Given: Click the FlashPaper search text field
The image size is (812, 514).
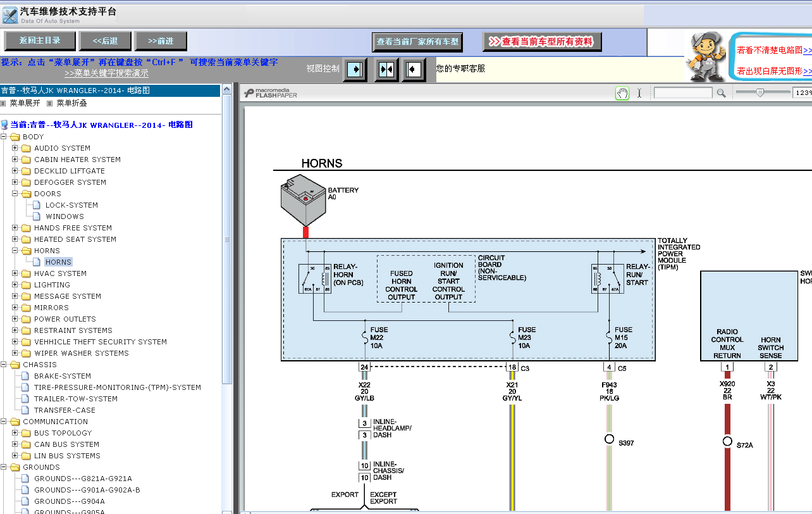Looking at the screenshot, I should (x=683, y=93).
